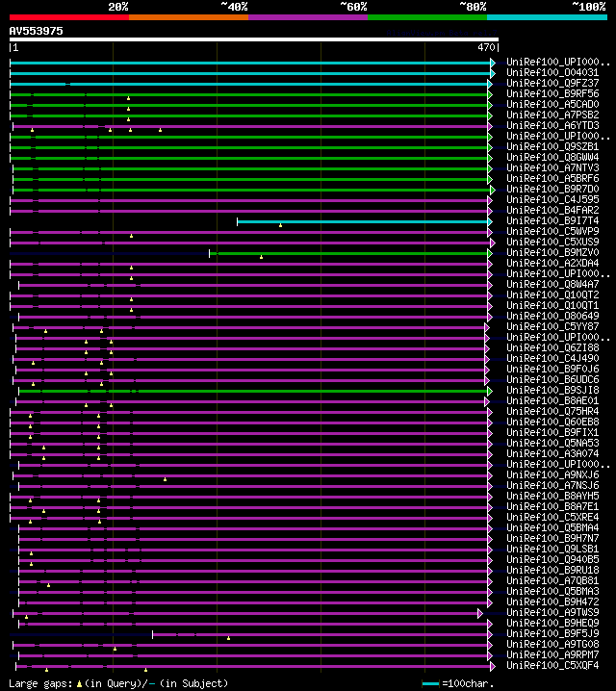Select the UniRef100_C4J595 label
This screenshot has width=616, height=691.
pos(552,199)
